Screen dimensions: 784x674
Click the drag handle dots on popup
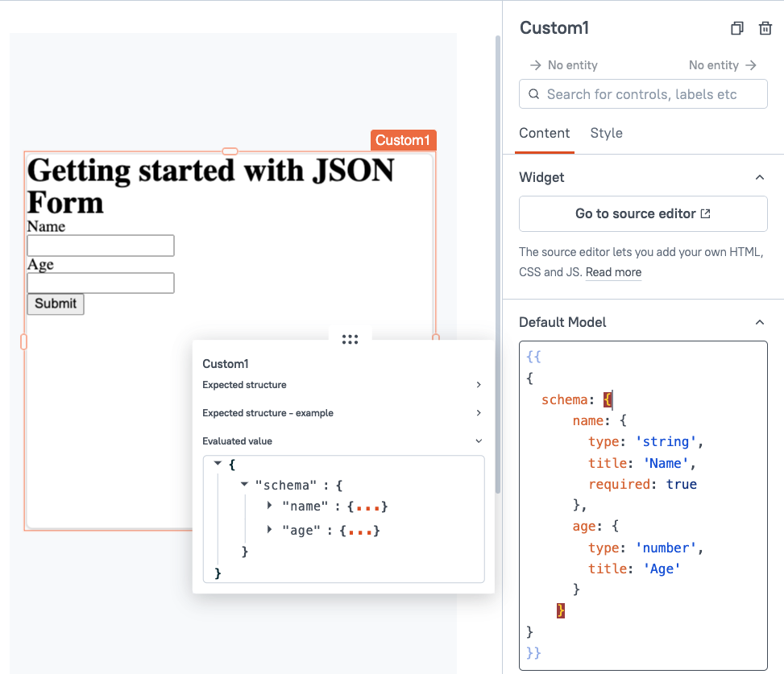(x=350, y=340)
